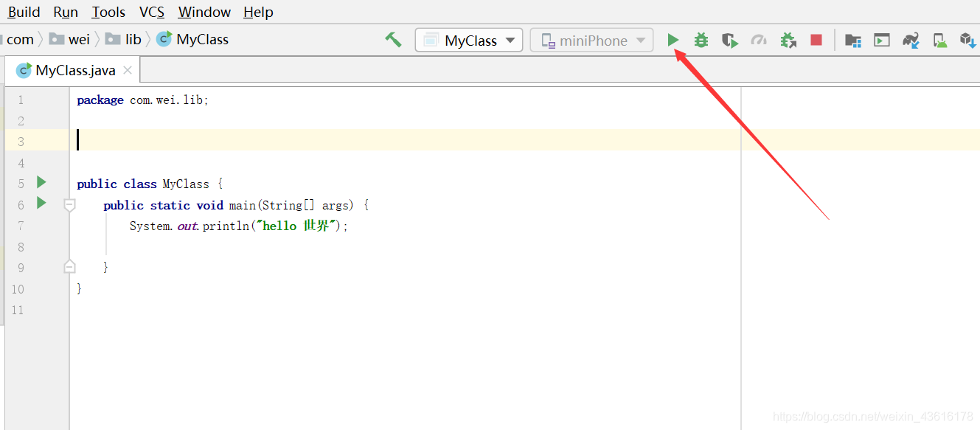The image size is (980, 430).
Task: Click gutter run arrow beside class MyClass line
Action: click(x=41, y=182)
